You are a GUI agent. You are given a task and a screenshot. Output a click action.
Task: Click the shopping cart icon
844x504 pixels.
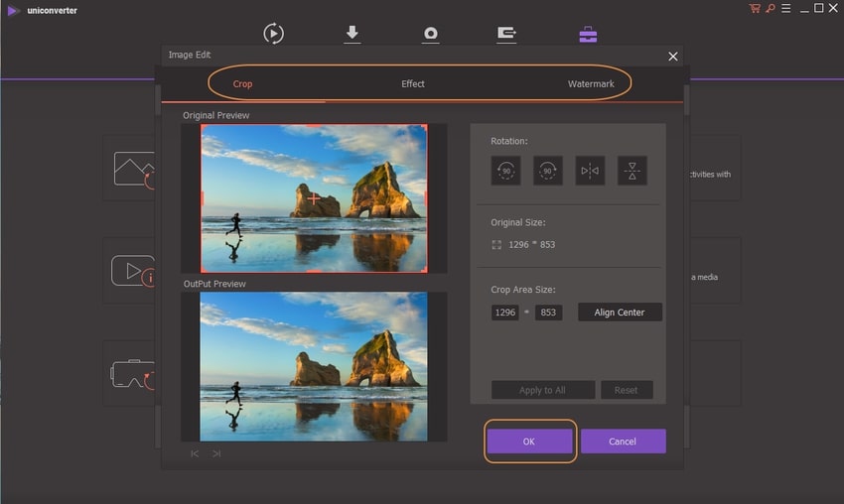tap(755, 9)
